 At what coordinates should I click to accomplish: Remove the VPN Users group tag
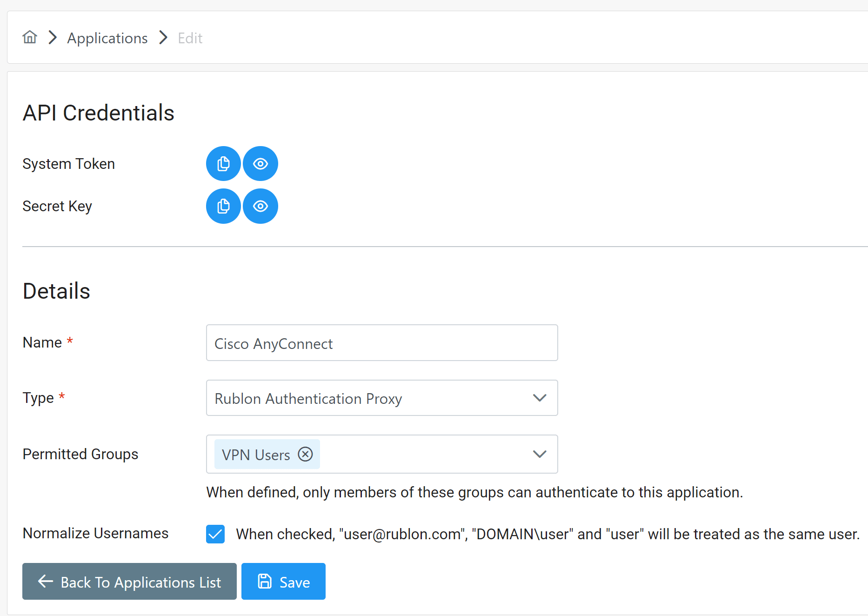305,454
